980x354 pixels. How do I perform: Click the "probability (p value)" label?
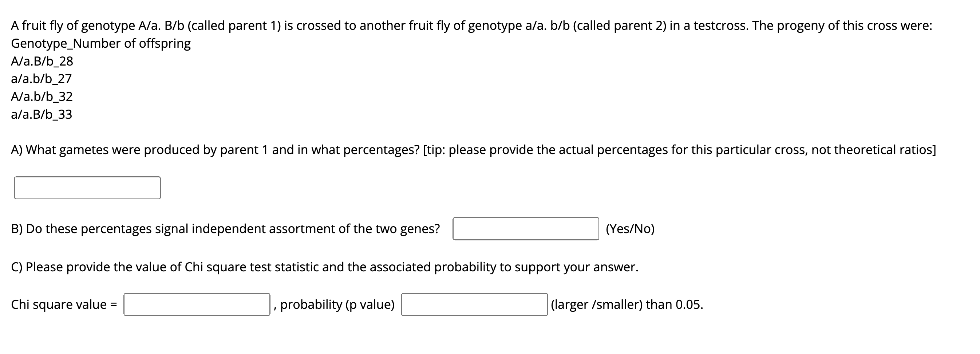pos(337,304)
